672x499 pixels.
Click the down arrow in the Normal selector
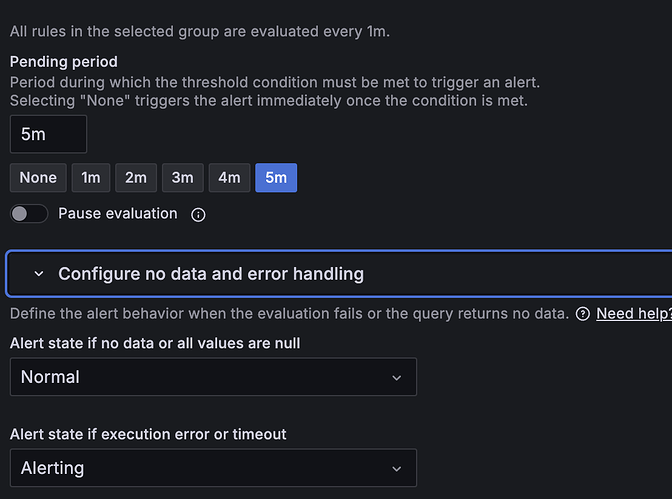pos(397,378)
